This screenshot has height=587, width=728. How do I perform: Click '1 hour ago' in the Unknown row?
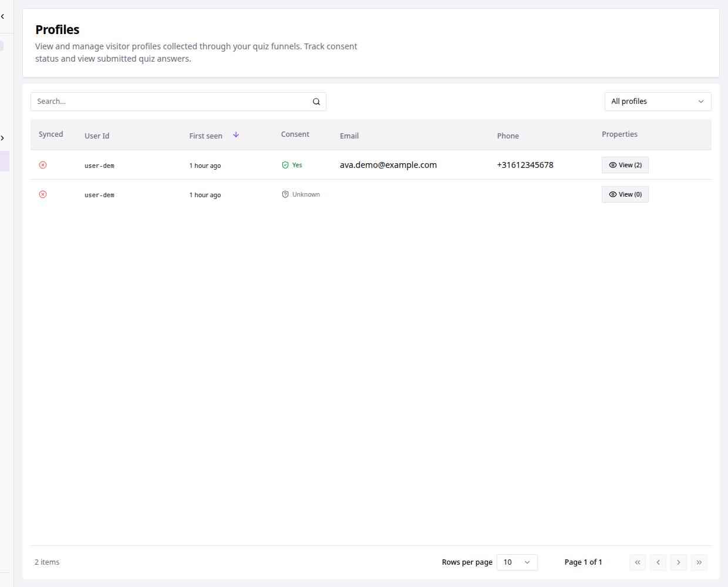[205, 195]
